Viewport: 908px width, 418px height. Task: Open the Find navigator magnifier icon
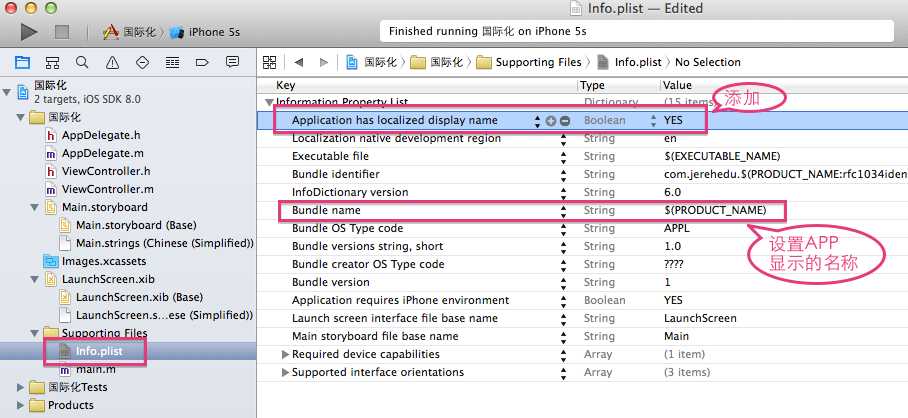point(82,62)
